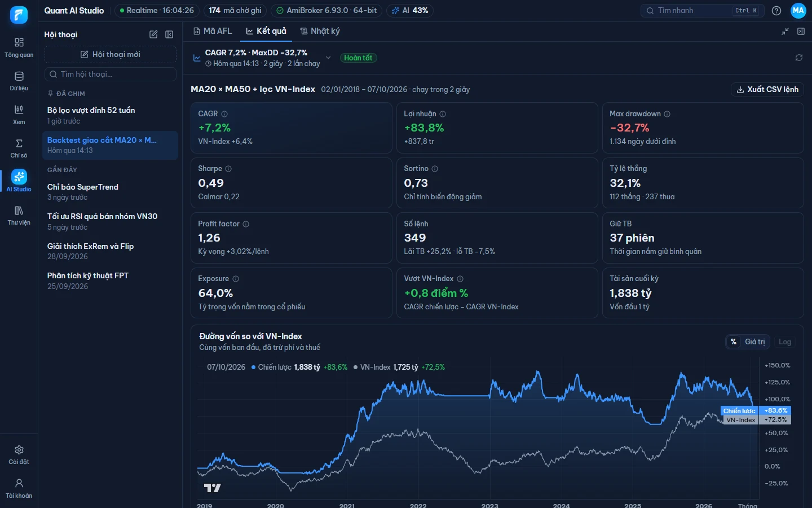Click the 174 mã chờ ghi chip
The height and width of the screenshot is (508, 812).
(x=235, y=11)
